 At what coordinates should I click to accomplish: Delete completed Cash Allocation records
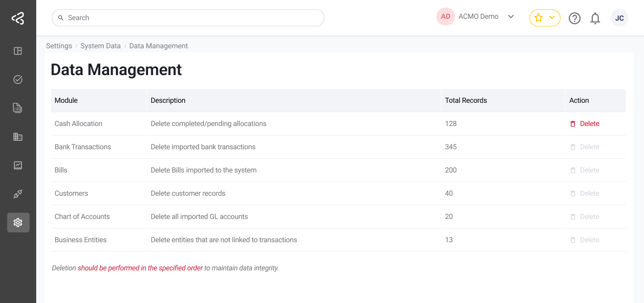tap(590, 123)
